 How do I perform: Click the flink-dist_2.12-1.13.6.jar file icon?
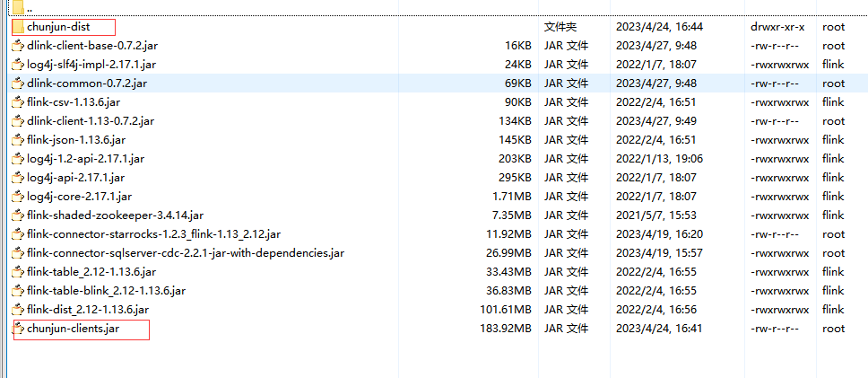19,310
